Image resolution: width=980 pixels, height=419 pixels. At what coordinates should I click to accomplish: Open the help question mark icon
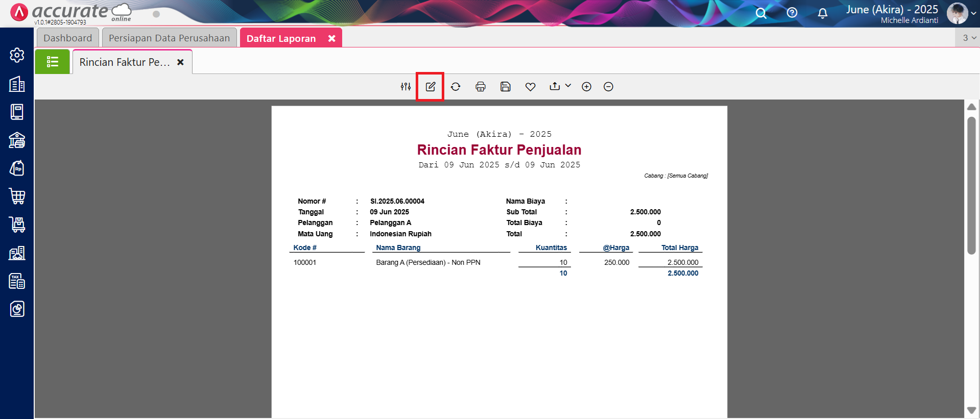[x=792, y=13]
